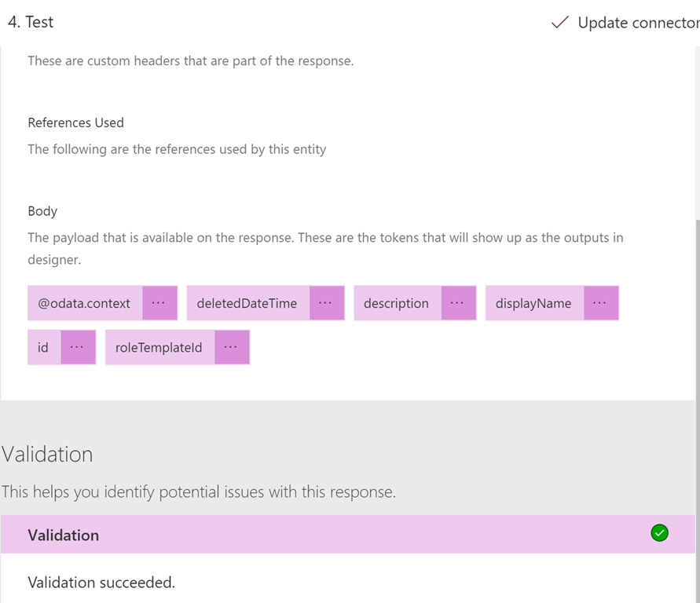
Task: Select the description token label
Action: tap(398, 303)
